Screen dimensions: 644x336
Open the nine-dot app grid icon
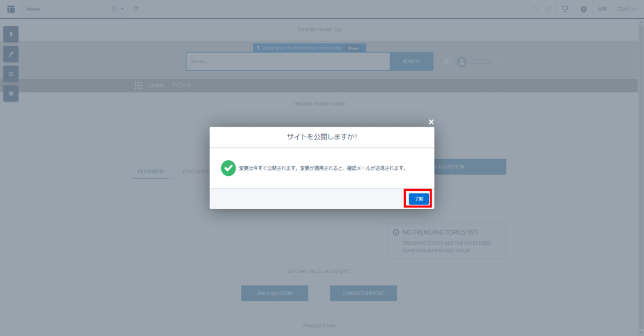138,86
